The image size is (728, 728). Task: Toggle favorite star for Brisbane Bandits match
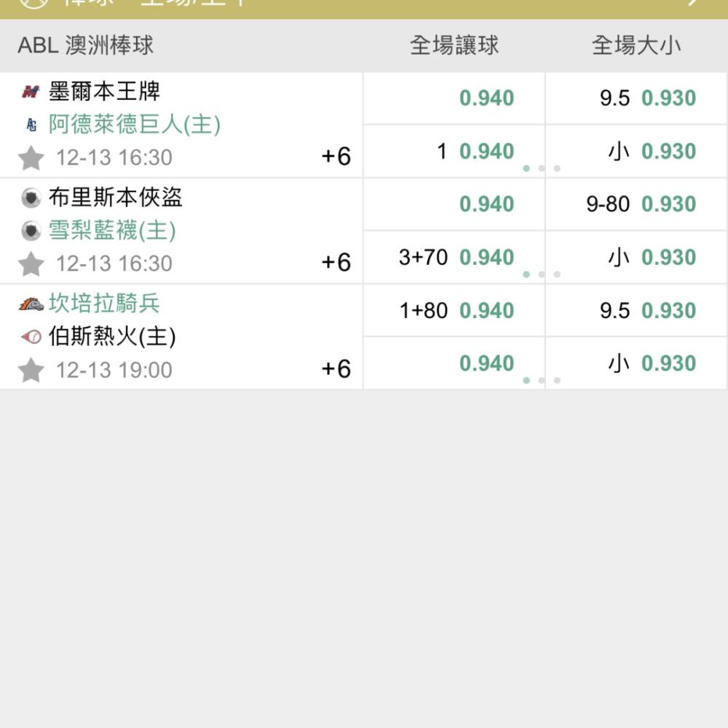click(x=31, y=264)
